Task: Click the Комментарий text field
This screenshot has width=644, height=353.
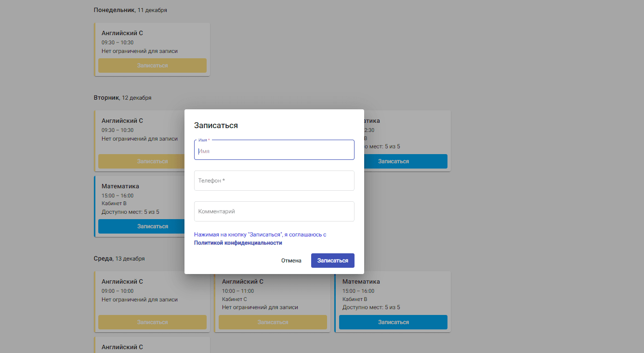Action: [x=274, y=211]
